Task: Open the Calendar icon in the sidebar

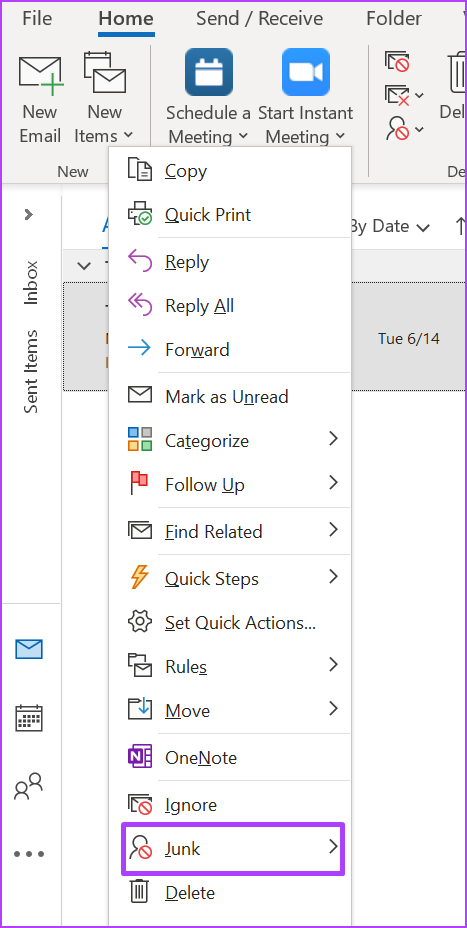Action: [x=29, y=718]
